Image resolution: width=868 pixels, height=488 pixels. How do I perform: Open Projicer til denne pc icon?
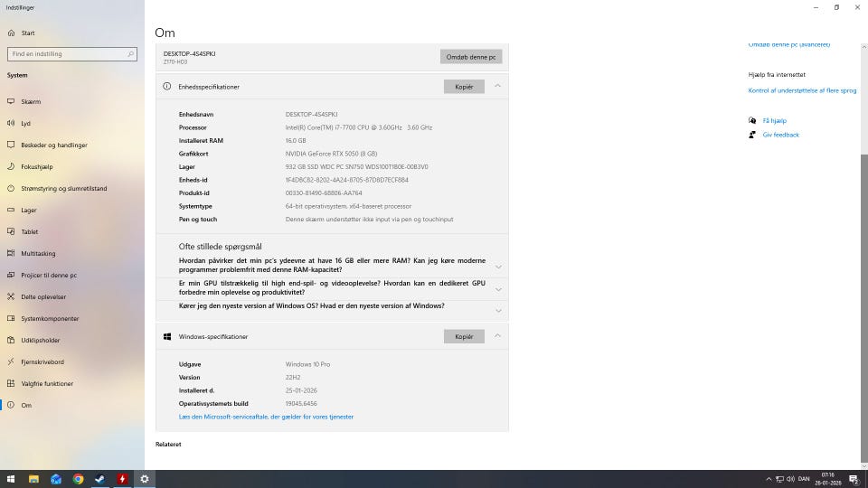(x=11, y=275)
